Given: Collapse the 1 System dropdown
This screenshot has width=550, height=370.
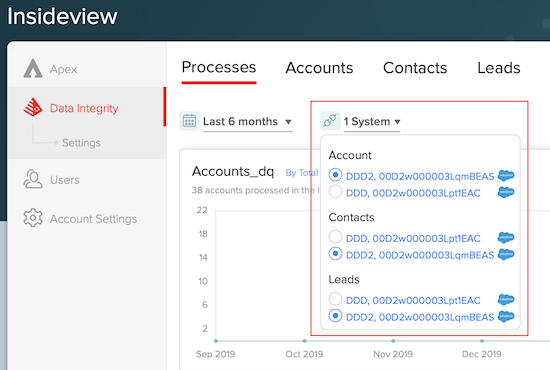Looking at the screenshot, I should tap(372, 122).
